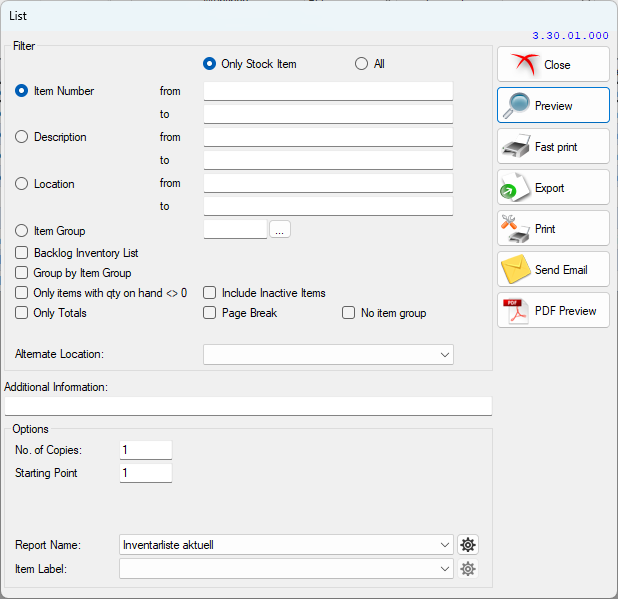Screen dimensions: 619x599
Task: Click the Fast print button label
Action: pos(556,147)
